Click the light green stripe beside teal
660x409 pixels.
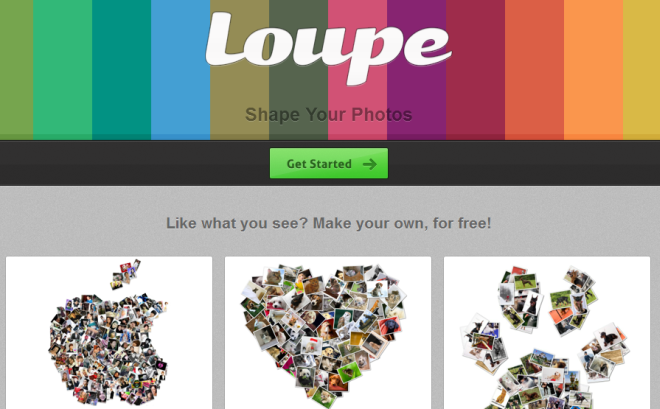(x=63, y=69)
